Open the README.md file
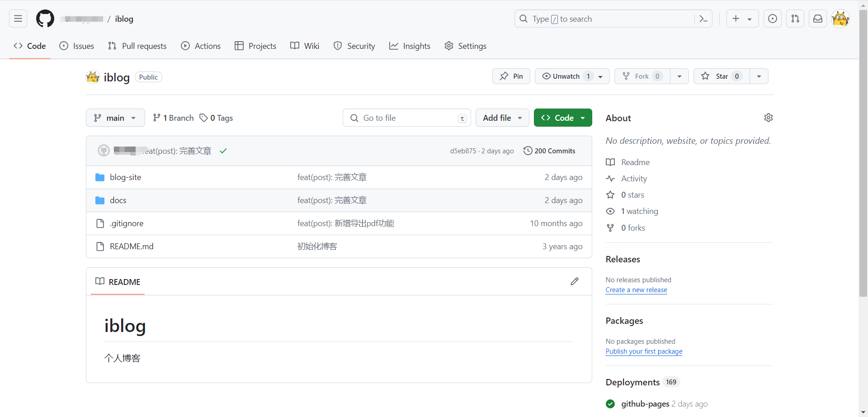 click(x=132, y=246)
